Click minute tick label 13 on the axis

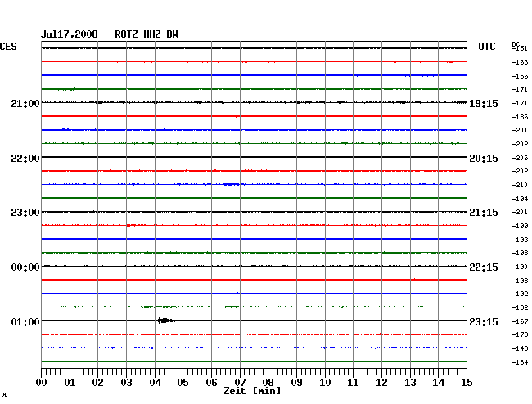coord(410,383)
